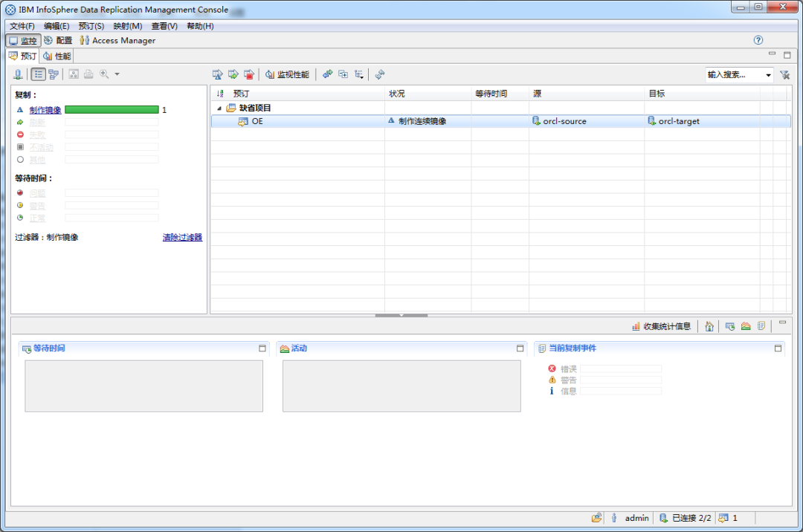
Task: Click the clear filter icon beside search
Action: 784,75
